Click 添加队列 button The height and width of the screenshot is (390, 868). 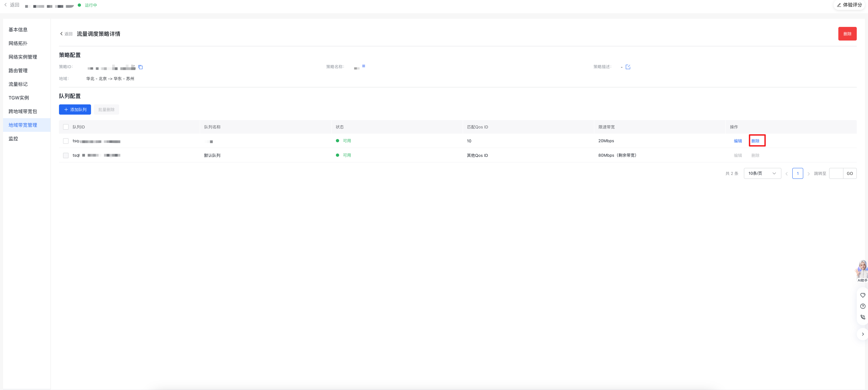pos(75,110)
